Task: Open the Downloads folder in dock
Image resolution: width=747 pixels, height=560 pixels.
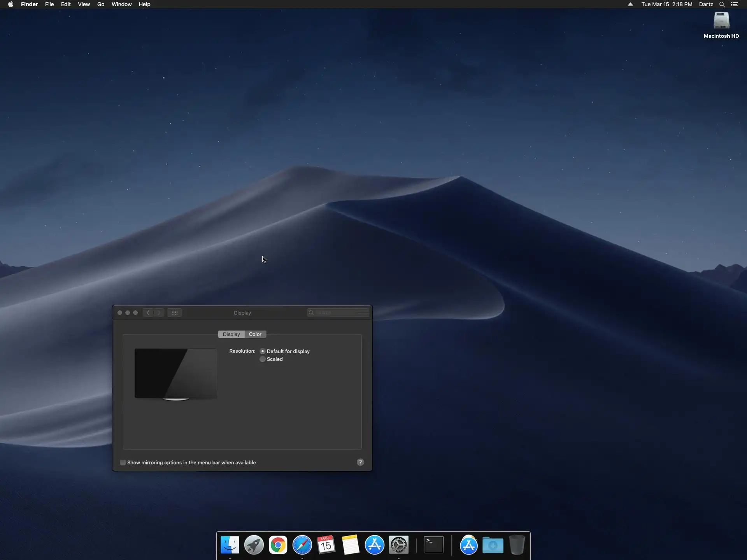Action: pos(493,545)
